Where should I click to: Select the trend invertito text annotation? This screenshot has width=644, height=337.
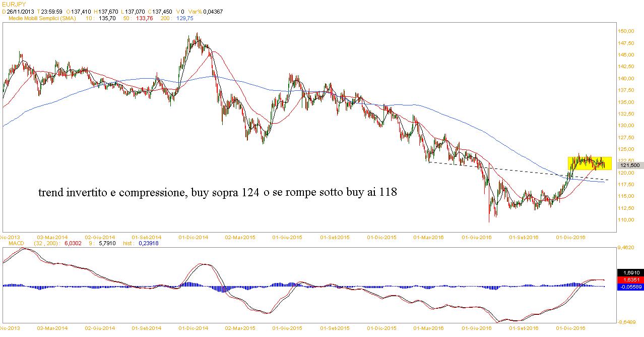pos(217,193)
